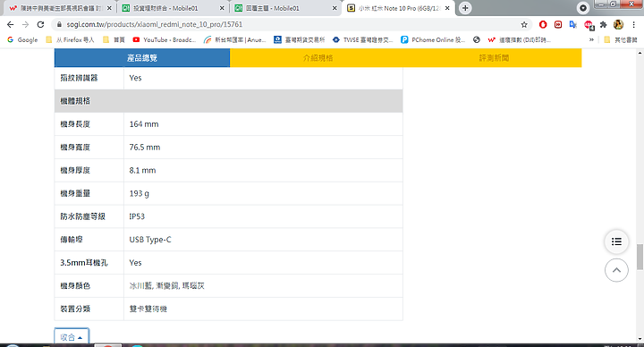Select the 164 mm length value
The height and width of the screenshot is (347, 644).
point(144,124)
